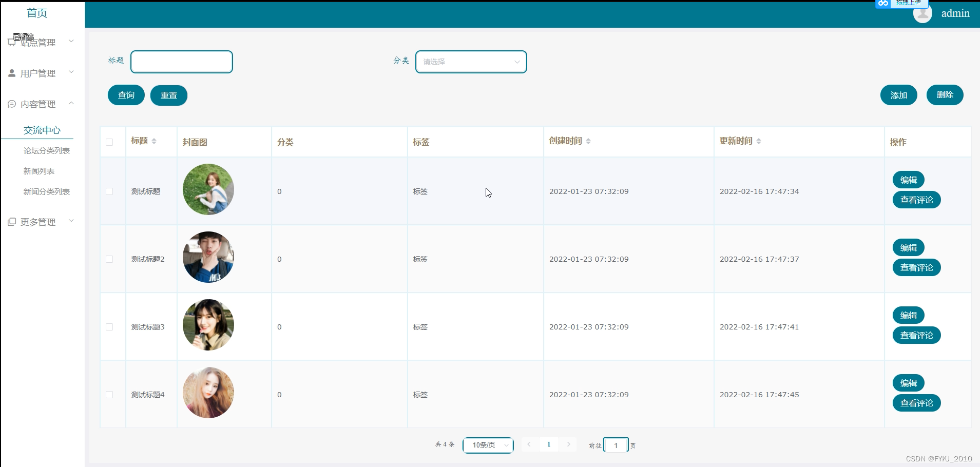Viewport: 980px width, 467px height.
Task: Open 新闻分类列表 in the sidebar
Action: pyautogui.click(x=47, y=192)
